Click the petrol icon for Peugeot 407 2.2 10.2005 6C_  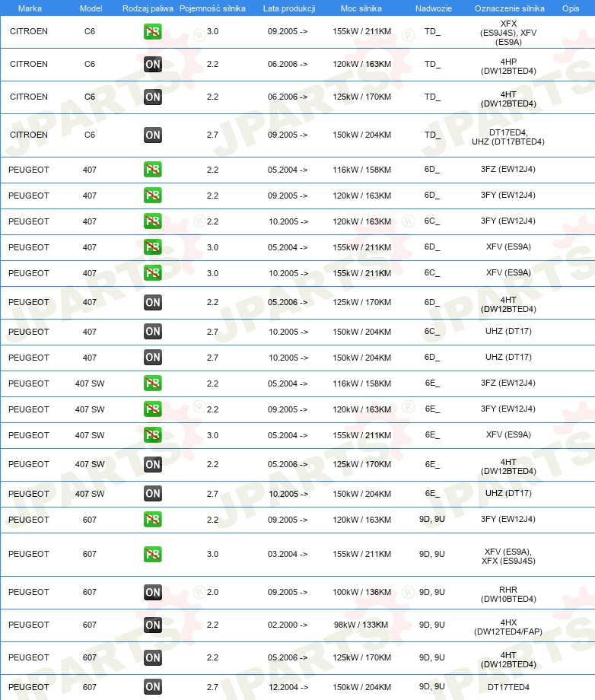pos(153,221)
